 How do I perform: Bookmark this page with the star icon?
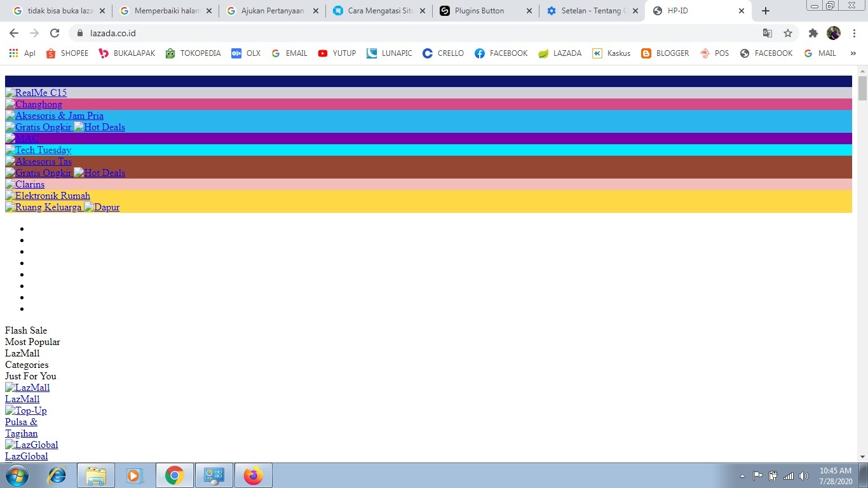coord(788,33)
